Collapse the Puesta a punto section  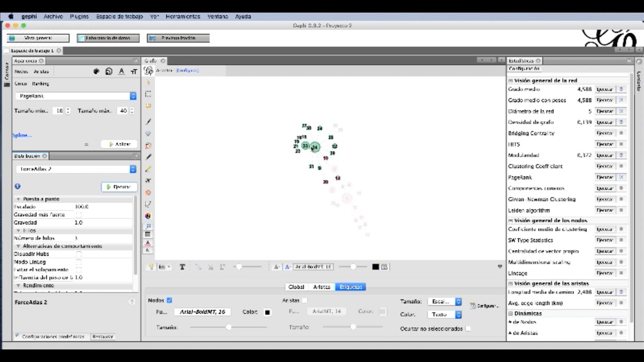(19, 199)
